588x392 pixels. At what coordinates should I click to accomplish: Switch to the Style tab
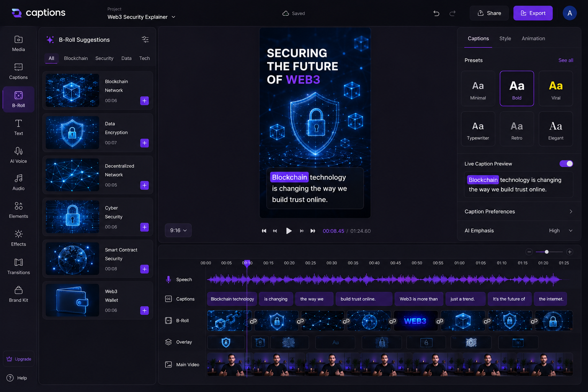[505, 38]
